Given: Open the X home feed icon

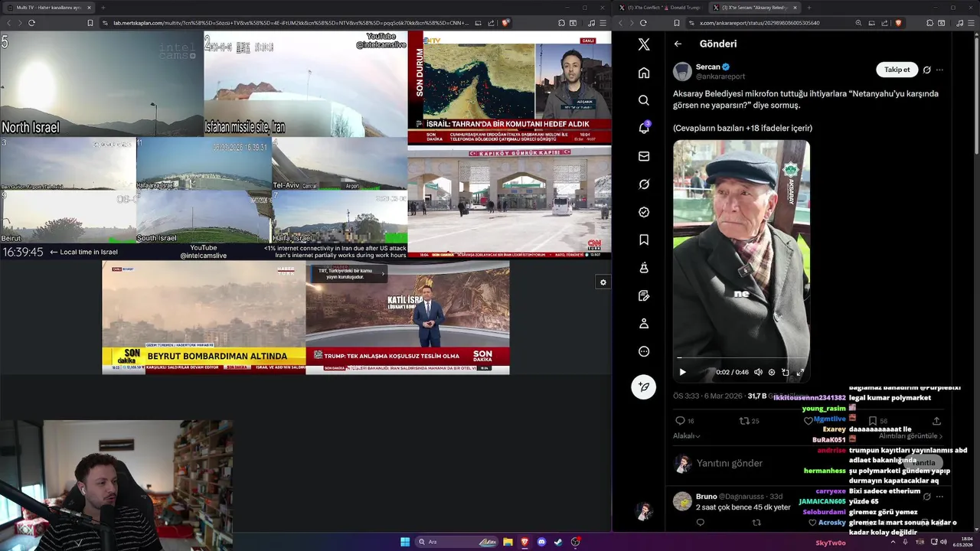Looking at the screenshot, I should [644, 73].
